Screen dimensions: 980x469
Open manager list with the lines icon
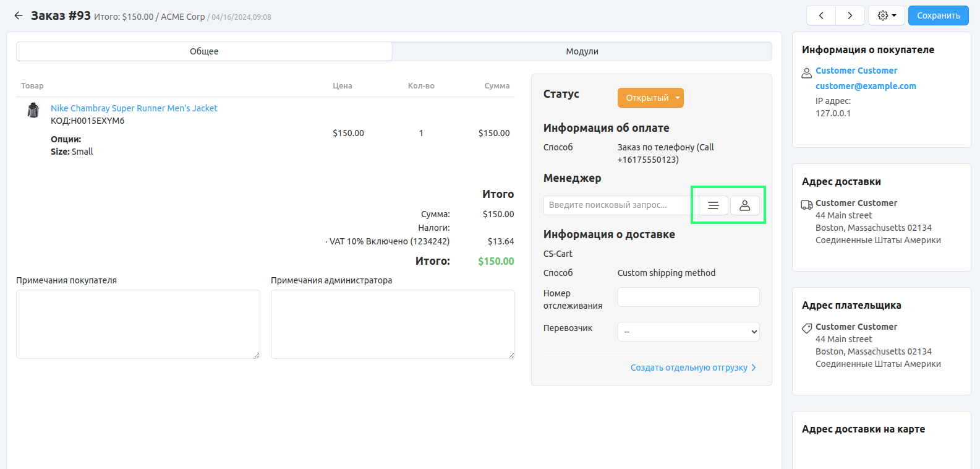(x=713, y=205)
